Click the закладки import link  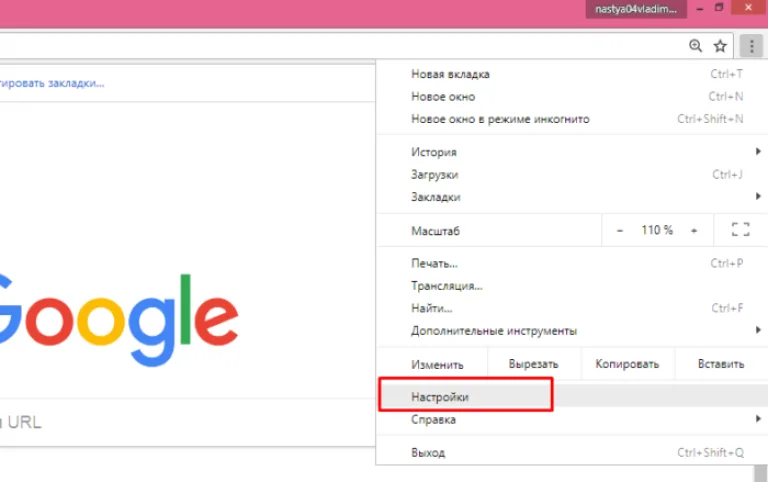coord(51,83)
